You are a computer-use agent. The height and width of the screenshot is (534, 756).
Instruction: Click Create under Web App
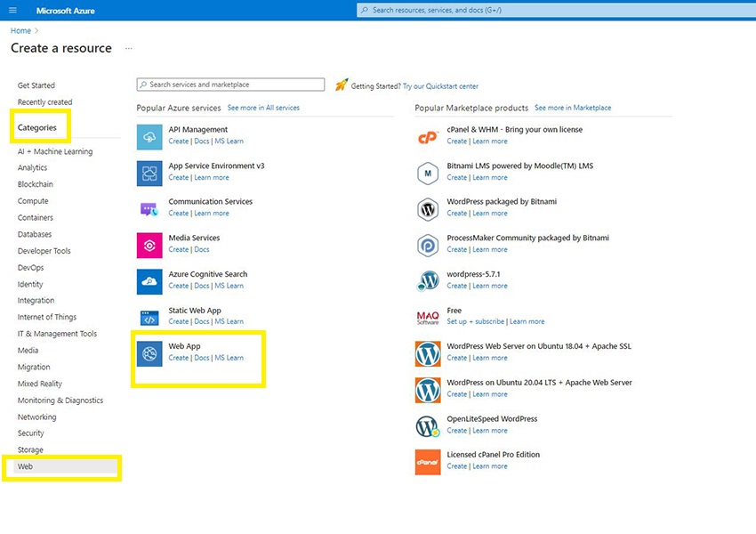tap(179, 359)
